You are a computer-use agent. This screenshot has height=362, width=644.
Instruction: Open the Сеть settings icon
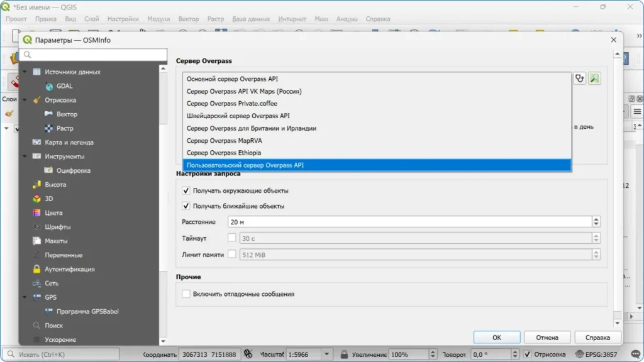[36, 283]
